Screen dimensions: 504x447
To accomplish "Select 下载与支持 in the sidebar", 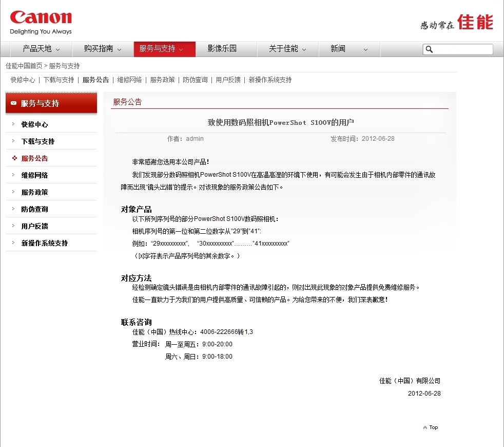I will point(38,141).
